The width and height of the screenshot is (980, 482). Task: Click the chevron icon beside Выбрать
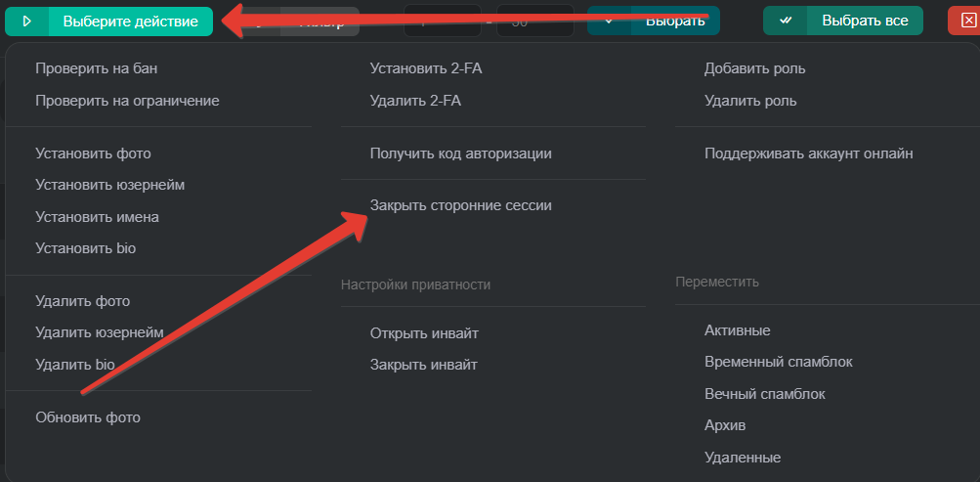pyautogui.click(x=609, y=21)
